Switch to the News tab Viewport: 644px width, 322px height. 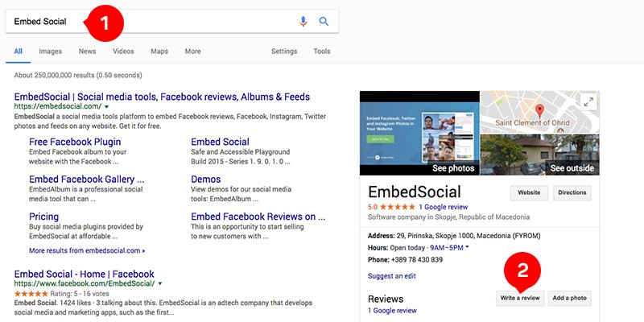(88, 52)
